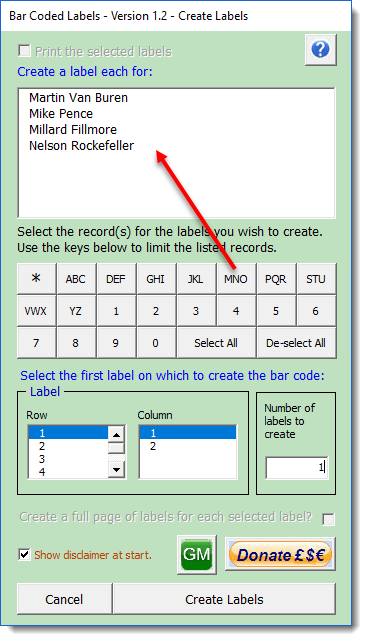
Task: Select row 4 in the Row list
Action: [x=68, y=472]
